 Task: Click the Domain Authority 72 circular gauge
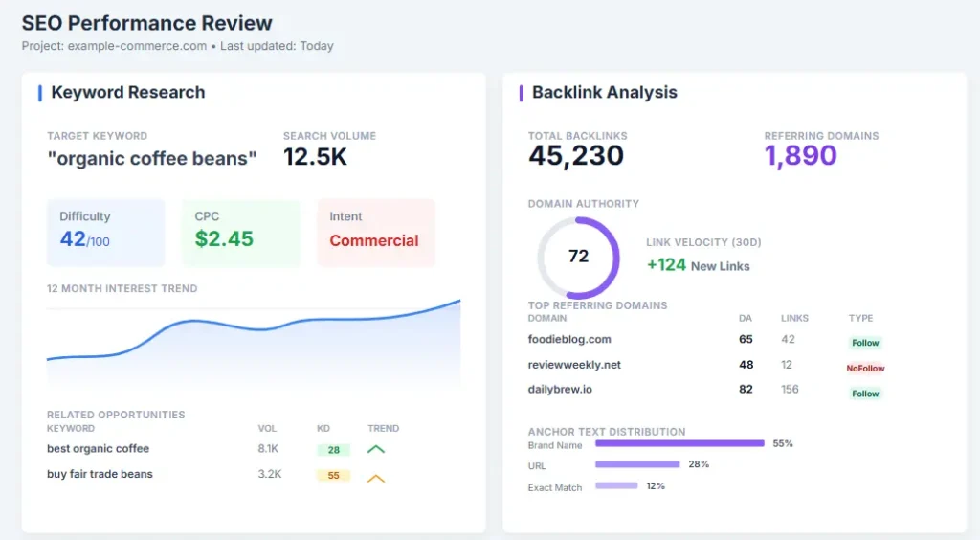pyautogui.click(x=578, y=257)
